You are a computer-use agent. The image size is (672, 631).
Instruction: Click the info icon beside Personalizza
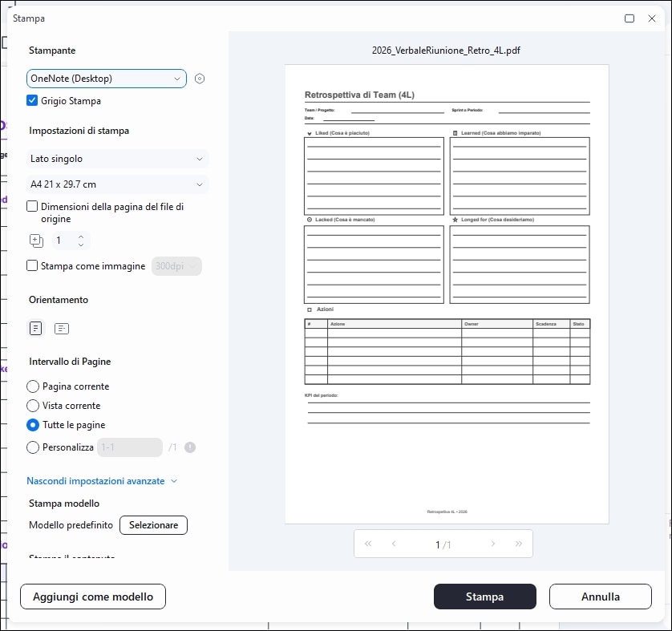pyautogui.click(x=190, y=447)
